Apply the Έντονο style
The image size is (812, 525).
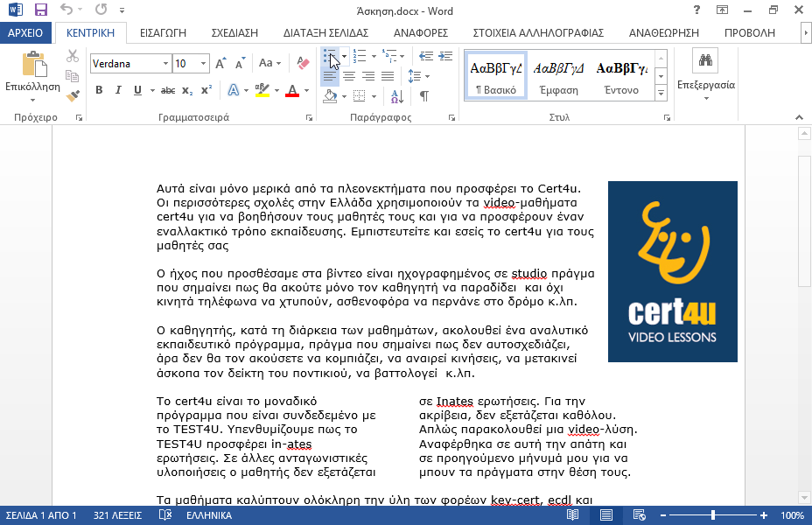621,75
